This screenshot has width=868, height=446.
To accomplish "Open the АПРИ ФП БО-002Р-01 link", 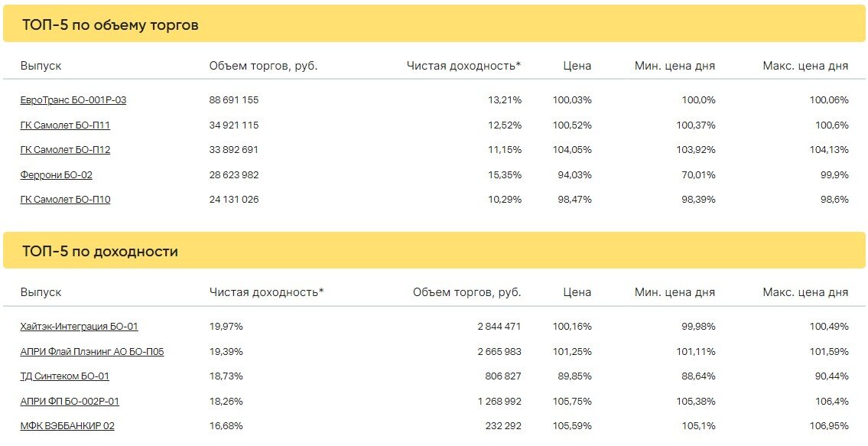I will click(69, 401).
